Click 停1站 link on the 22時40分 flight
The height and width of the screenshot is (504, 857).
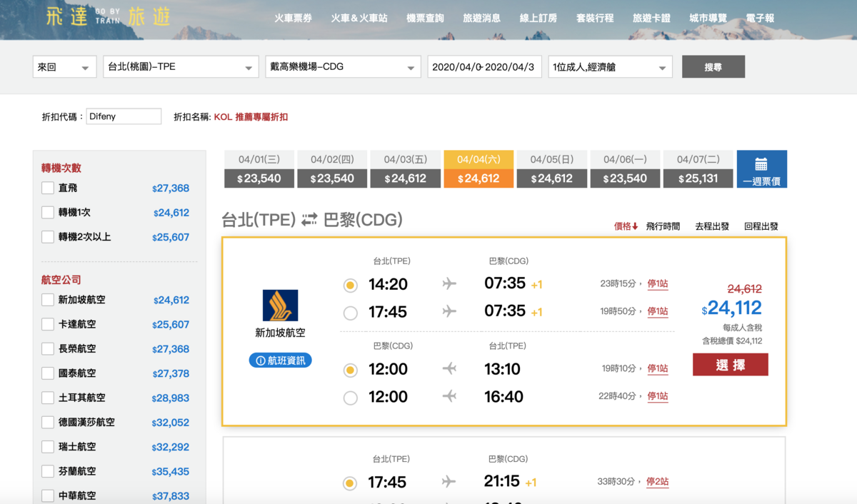coord(658,396)
